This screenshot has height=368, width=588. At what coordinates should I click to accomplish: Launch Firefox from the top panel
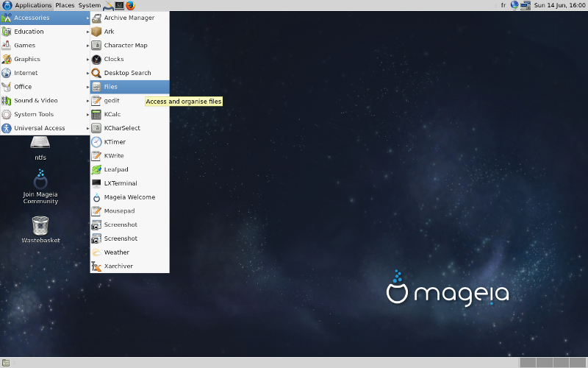(130, 5)
